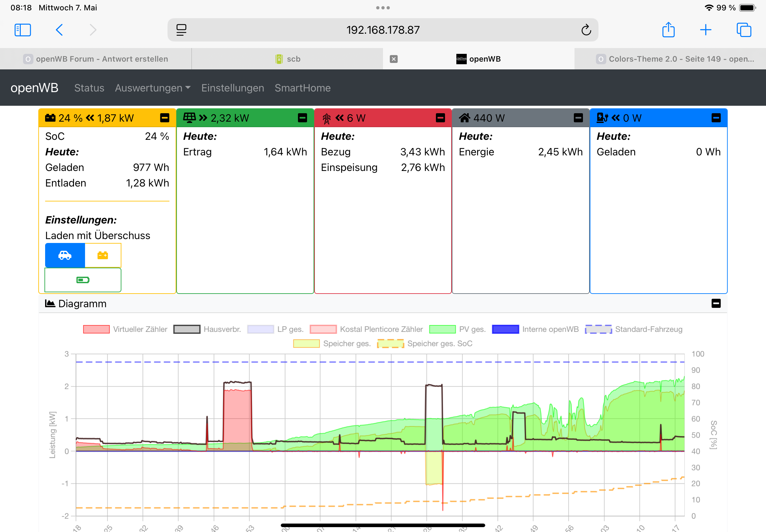Collapse the Diagramm section

pyautogui.click(x=716, y=303)
